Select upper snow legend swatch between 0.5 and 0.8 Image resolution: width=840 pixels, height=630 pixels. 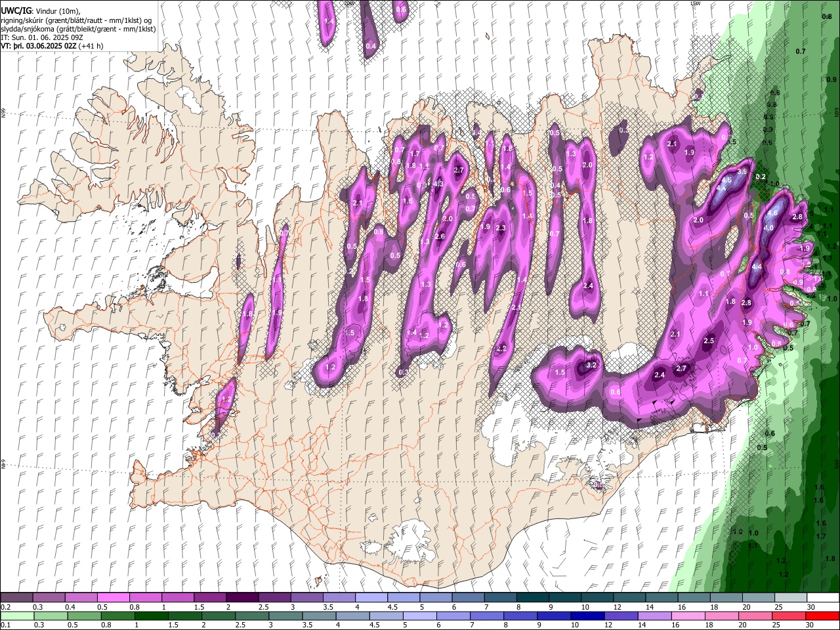click(x=114, y=597)
